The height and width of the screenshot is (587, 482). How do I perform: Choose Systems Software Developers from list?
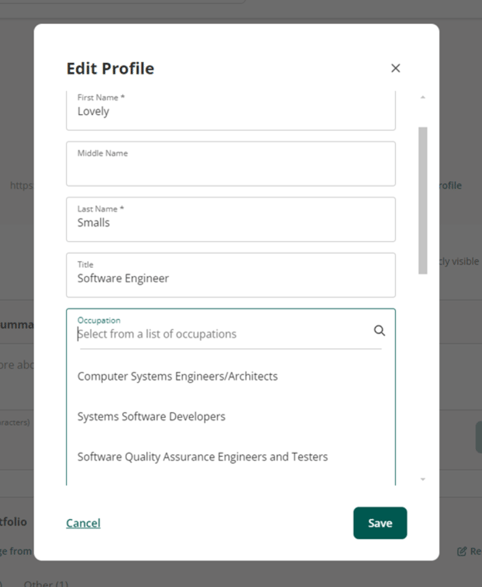(x=151, y=417)
